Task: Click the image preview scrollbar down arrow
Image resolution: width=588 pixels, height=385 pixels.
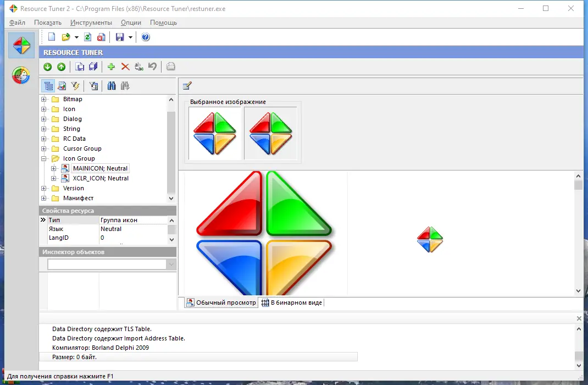Action: pyautogui.click(x=578, y=291)
